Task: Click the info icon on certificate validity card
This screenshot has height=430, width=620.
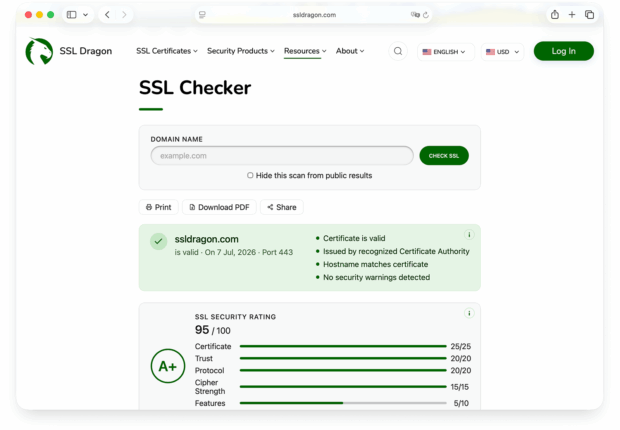Action: point(469,235)
